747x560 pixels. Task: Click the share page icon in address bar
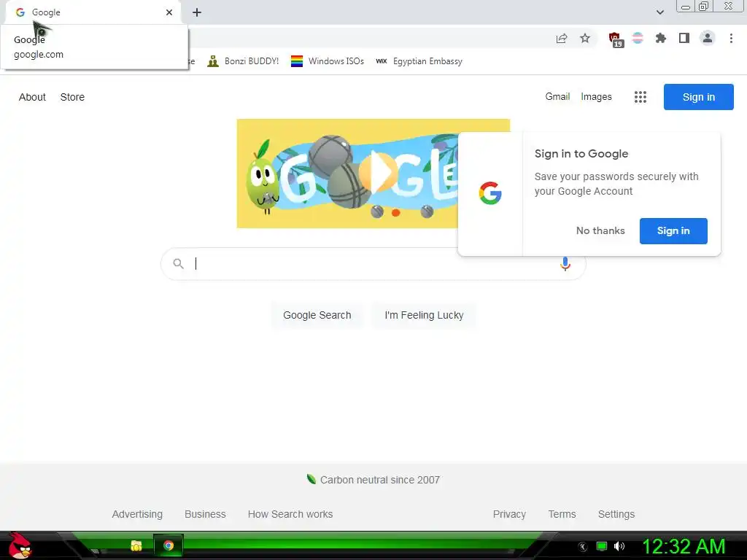pyautogui.click(x=562, y=39)
